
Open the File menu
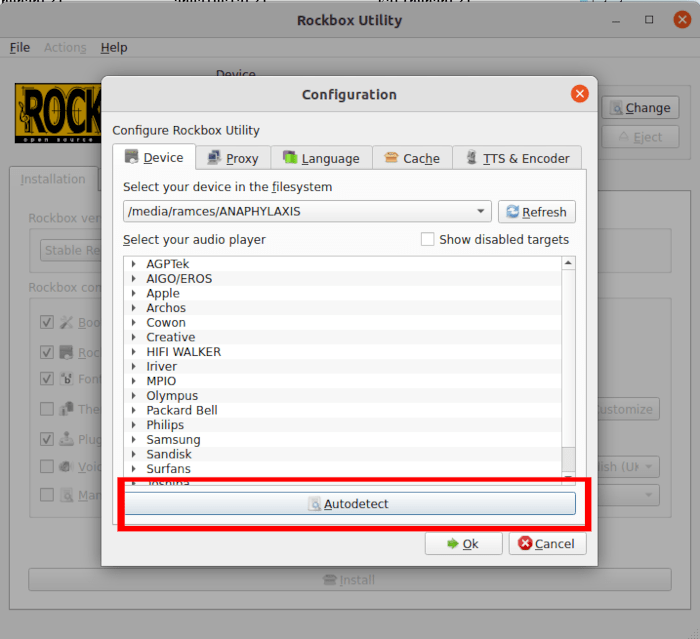pos(20,47)
